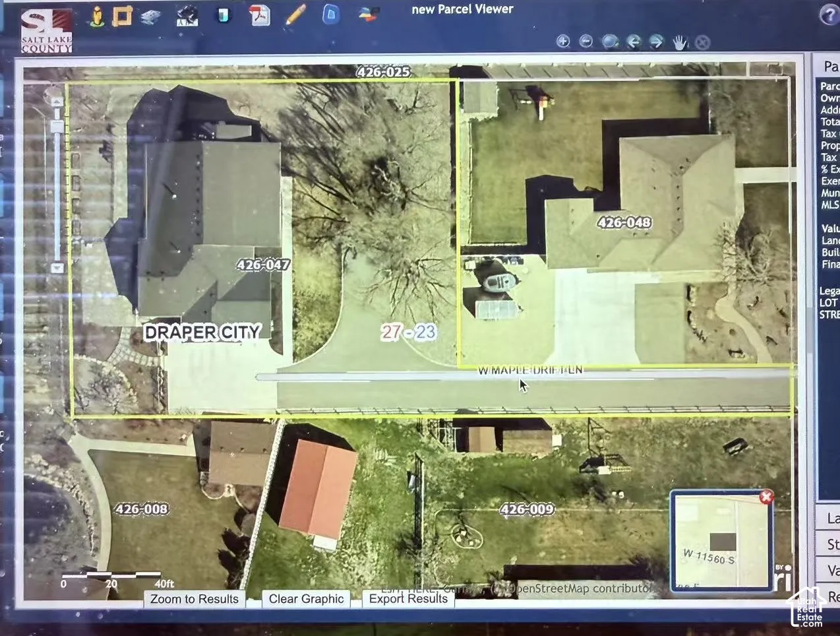The width and height of the screenshot is (840, 636).
Task: Click parcel label 426-009 on map
Action: point(527,509)
